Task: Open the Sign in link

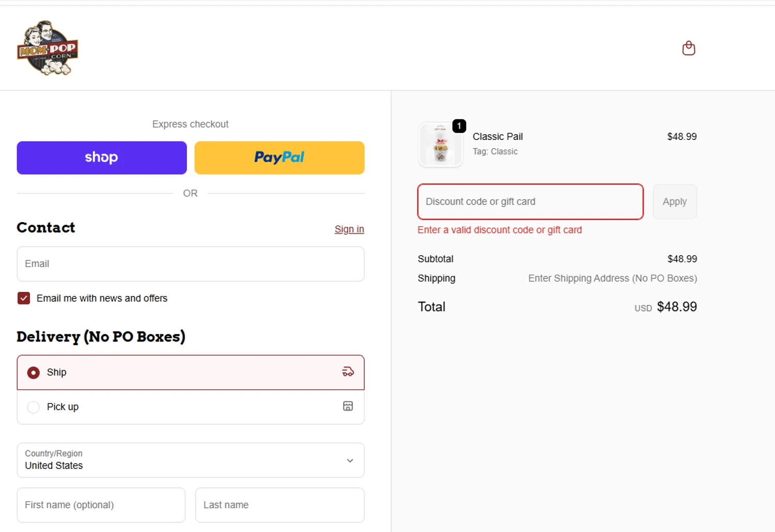Action: (349, 229)
